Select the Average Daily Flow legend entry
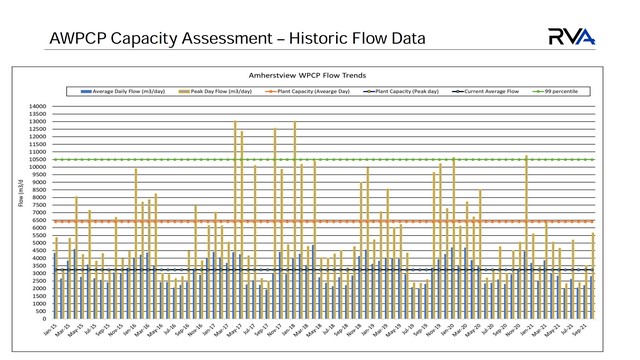The width and height of the screenshot is (640, 360). pos(123,91)
